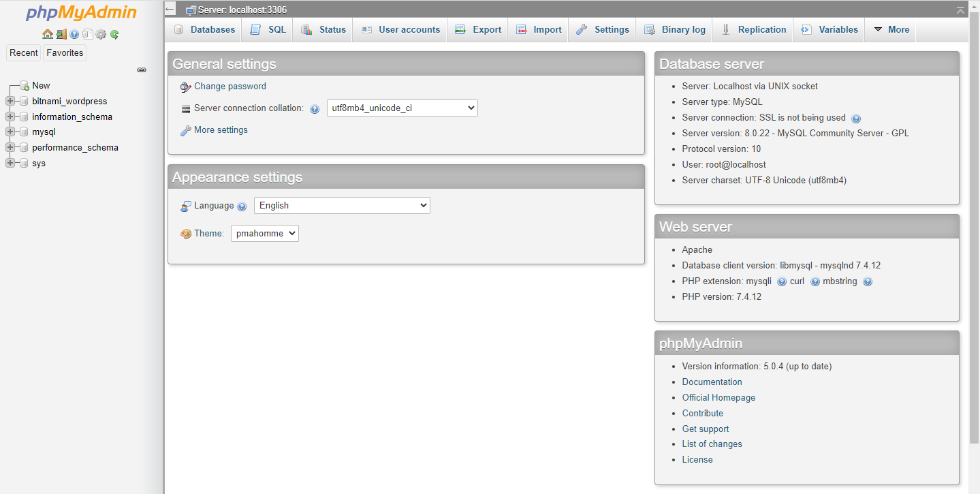Visit the Official Homepage link
This screenshot has height=494, width=980.
point(718,398)
